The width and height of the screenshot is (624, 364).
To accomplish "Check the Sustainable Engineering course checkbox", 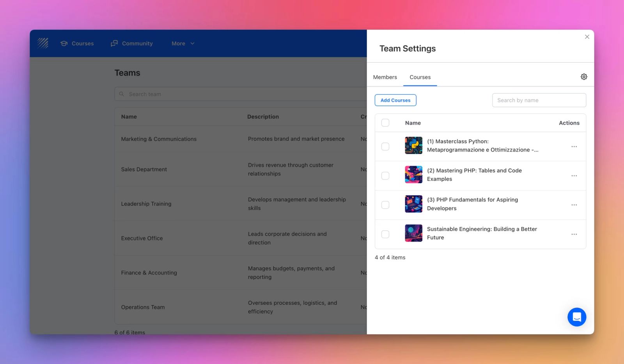I will 385,234.
